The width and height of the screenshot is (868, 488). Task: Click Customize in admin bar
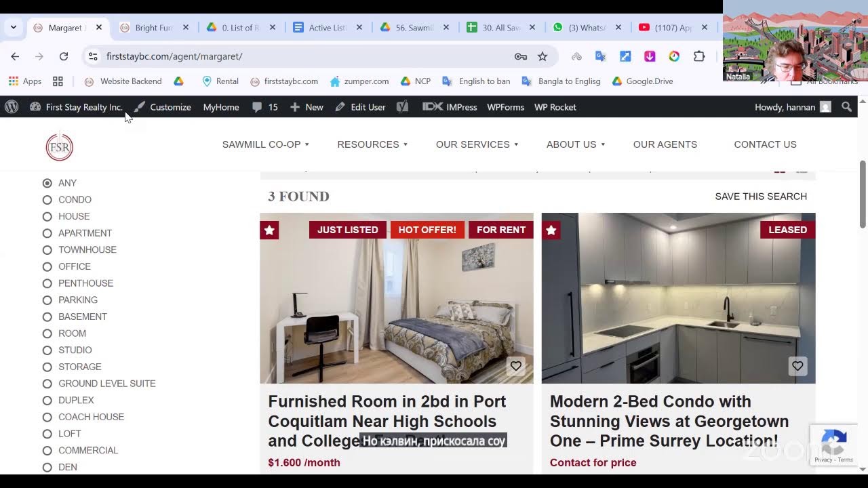pyautogui.click(x=163, y=107)
